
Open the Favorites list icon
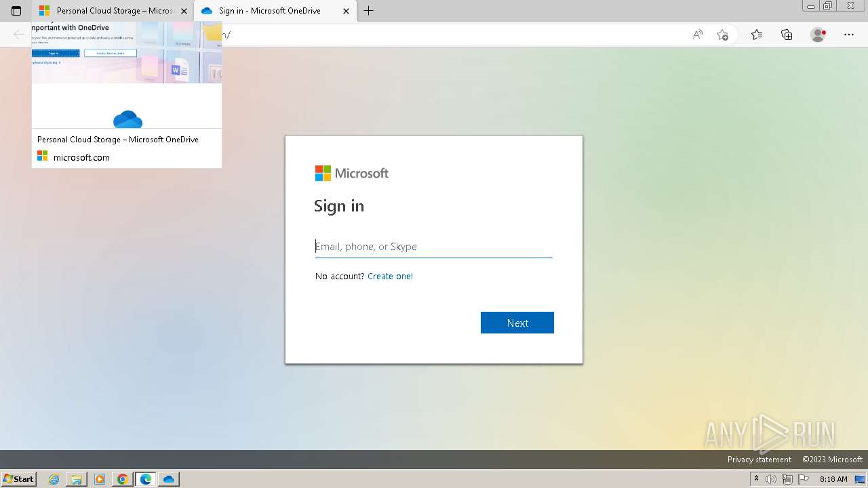(757, 35)
